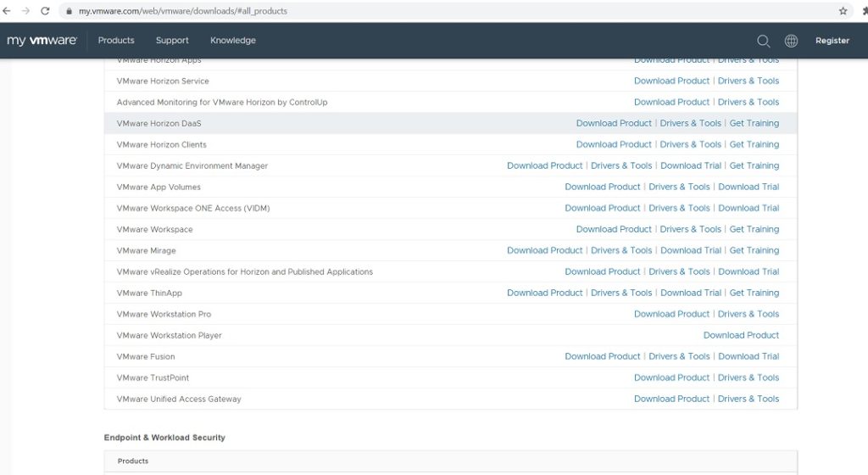Download Trial for VMware Mirage
This screenshot has height=475, width=868.
(691, 250)
